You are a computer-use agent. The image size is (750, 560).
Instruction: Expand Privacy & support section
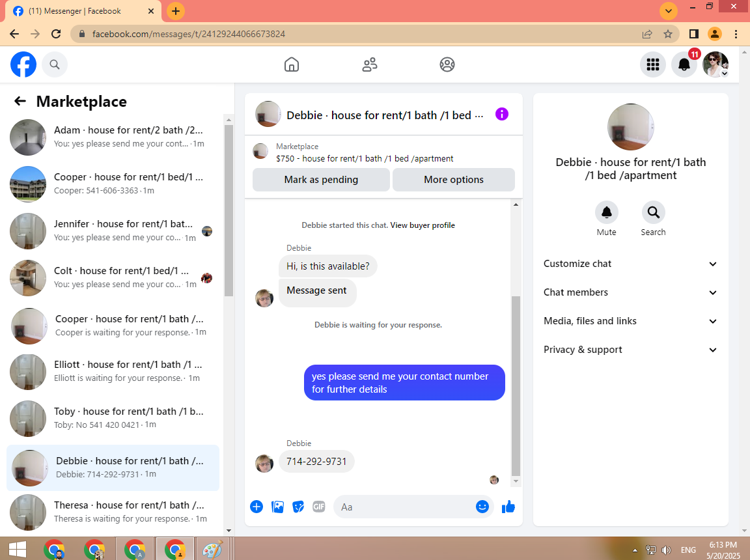tap(630, 350)
